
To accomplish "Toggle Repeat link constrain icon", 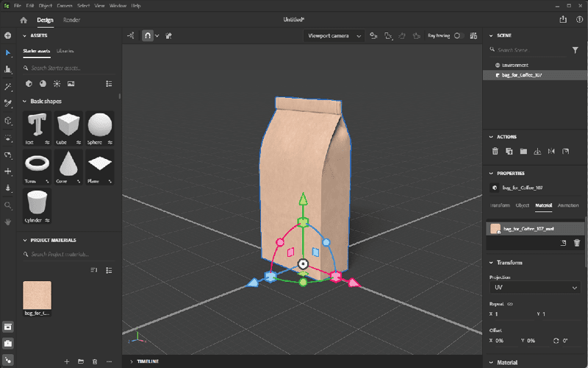I will pos(510,304).
